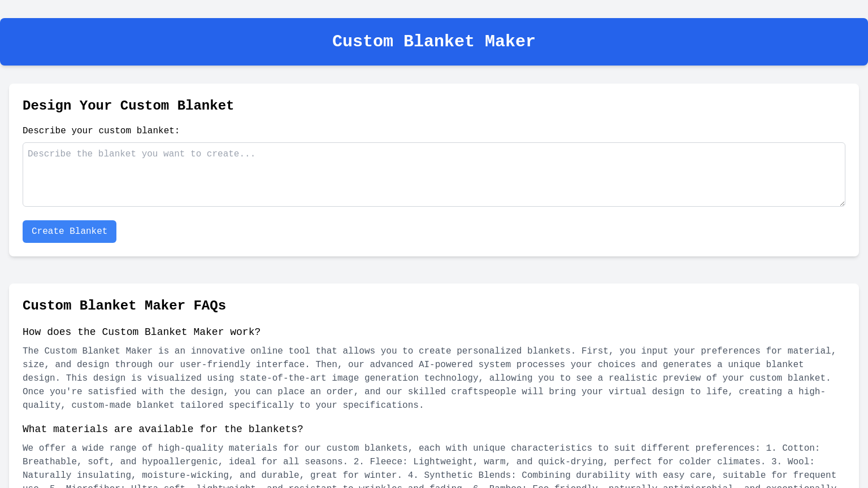868x488 pixels.
Task: Click the 'Describe your custom blanket:' label
Action: (101, 130)
